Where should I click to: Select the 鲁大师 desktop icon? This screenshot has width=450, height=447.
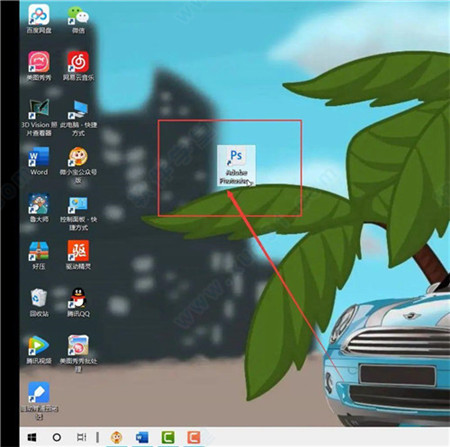39,208
